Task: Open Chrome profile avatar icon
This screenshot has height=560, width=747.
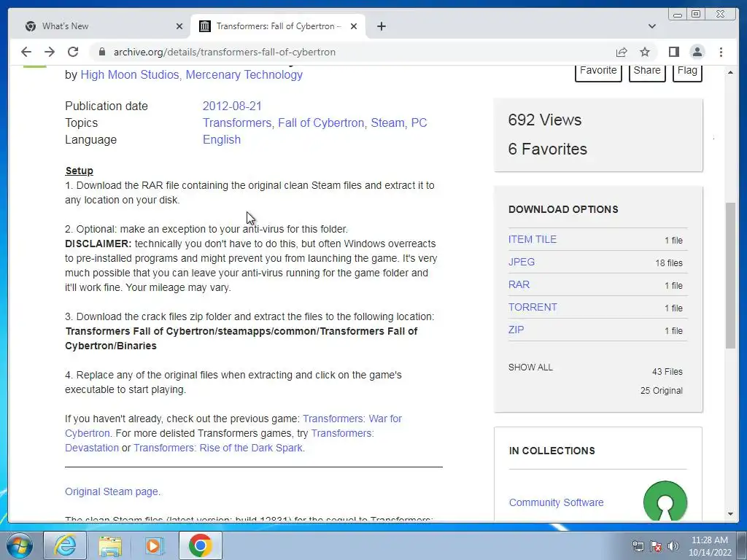Action: 697,52
